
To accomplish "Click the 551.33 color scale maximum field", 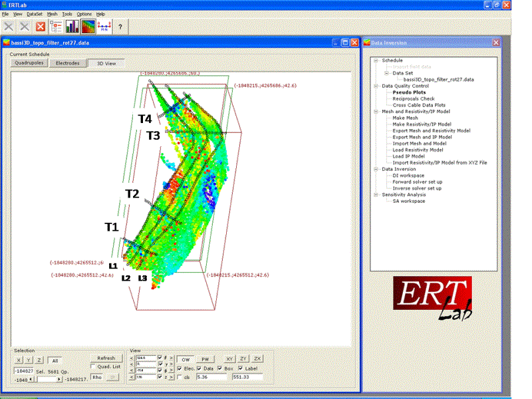I will (247, 377).
